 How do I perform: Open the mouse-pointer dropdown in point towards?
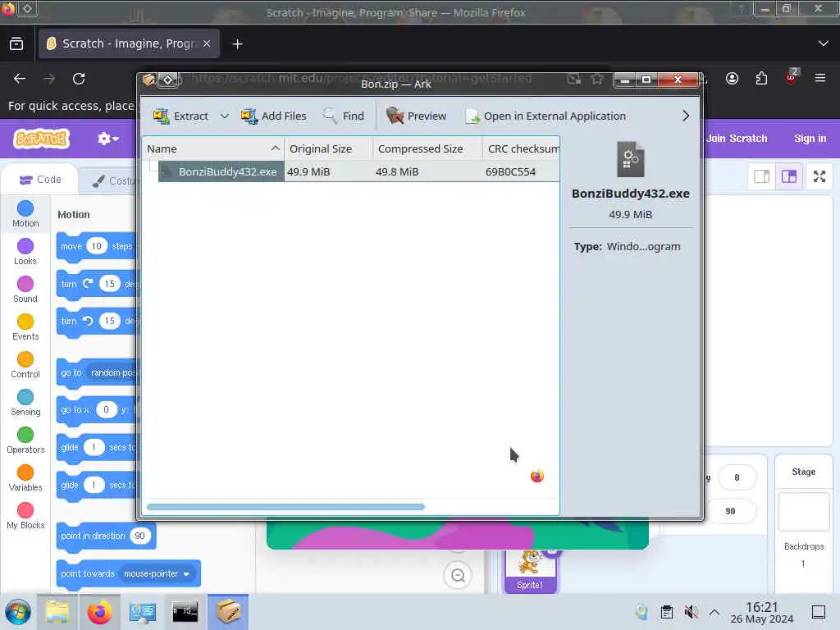(x=157, y=573)
